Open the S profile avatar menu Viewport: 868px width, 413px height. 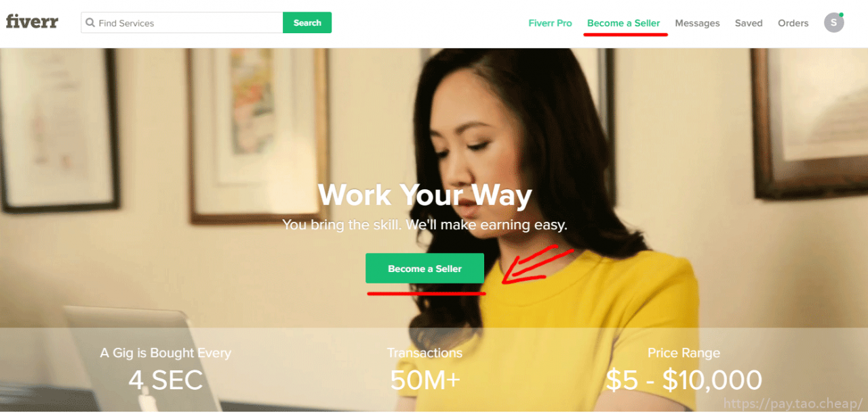834,22
